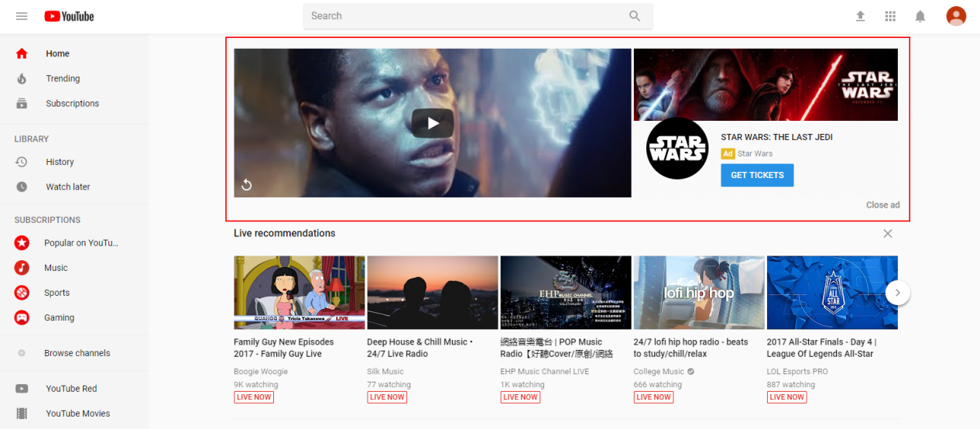Open the EHP Music Channel thumbnail

pos(566,293)
